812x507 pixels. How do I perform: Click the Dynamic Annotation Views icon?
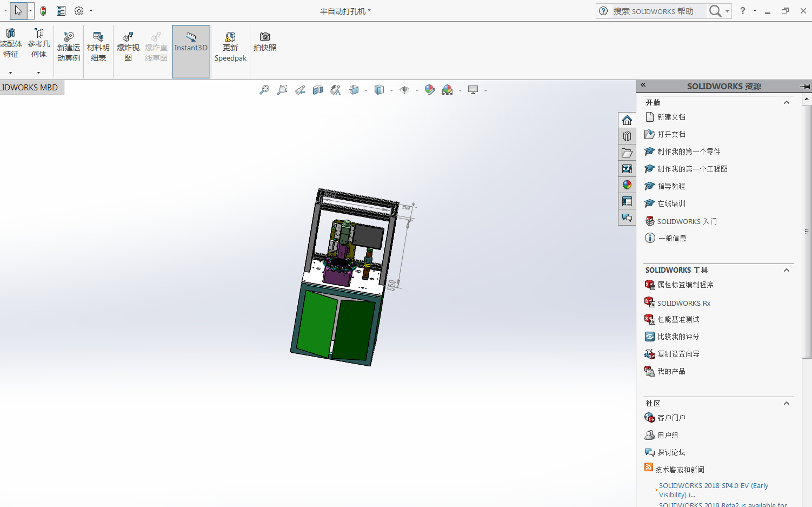pyautogui.click(x=336, y=90)
